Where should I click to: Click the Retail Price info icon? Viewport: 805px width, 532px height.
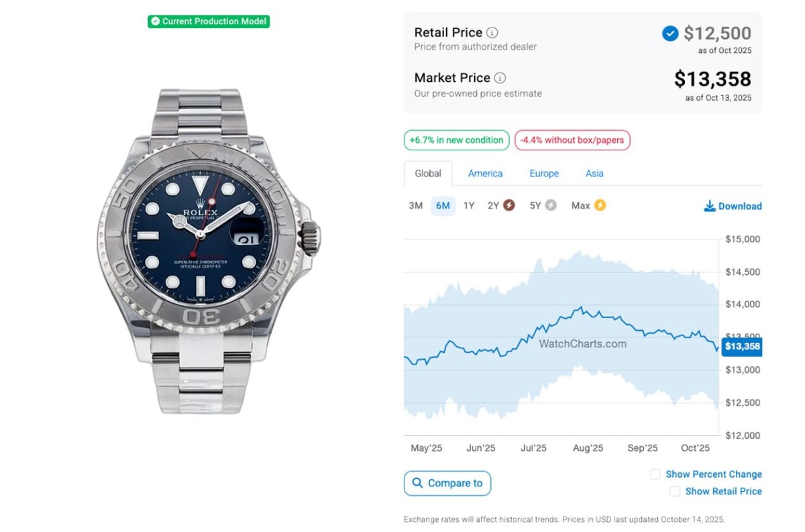click(x=492, y=32)
